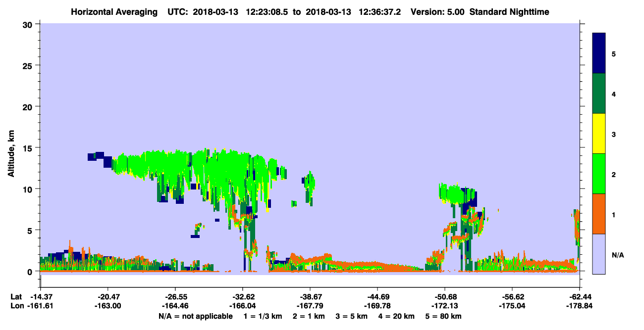Click latitude value '-50.68'
The height and width of the screenshot is (330, 644).
click(x=445, y=297)
